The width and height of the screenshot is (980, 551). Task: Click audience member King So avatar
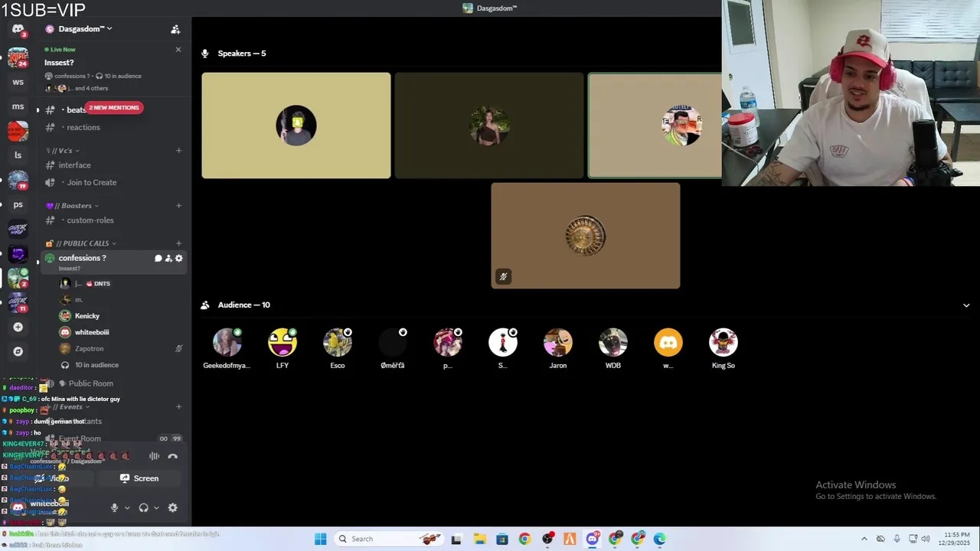tap(724, 343)
